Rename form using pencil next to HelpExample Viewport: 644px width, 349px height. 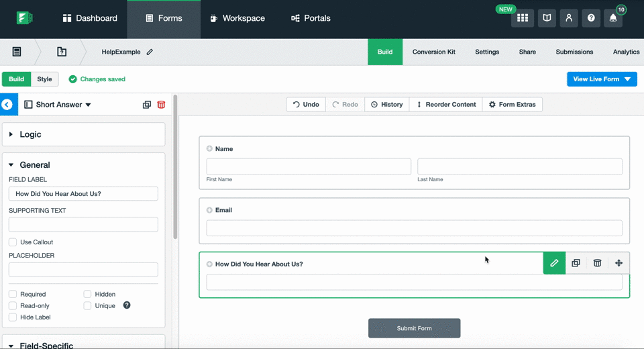[150, 52]
